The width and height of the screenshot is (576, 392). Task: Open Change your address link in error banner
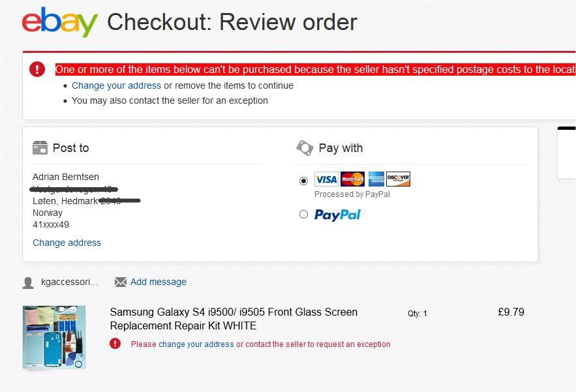[116, 85]
